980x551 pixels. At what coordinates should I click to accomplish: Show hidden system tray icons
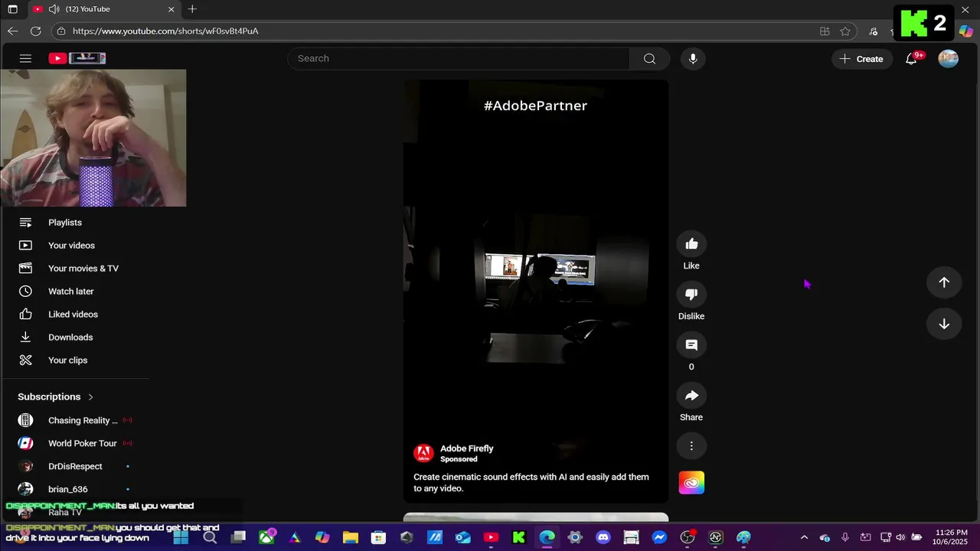click(804, 537)
